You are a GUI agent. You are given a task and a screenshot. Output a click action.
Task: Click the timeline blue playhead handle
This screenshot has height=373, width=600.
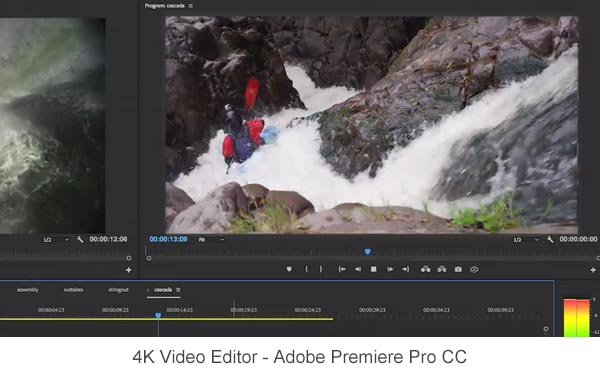(x=158, y=315)
